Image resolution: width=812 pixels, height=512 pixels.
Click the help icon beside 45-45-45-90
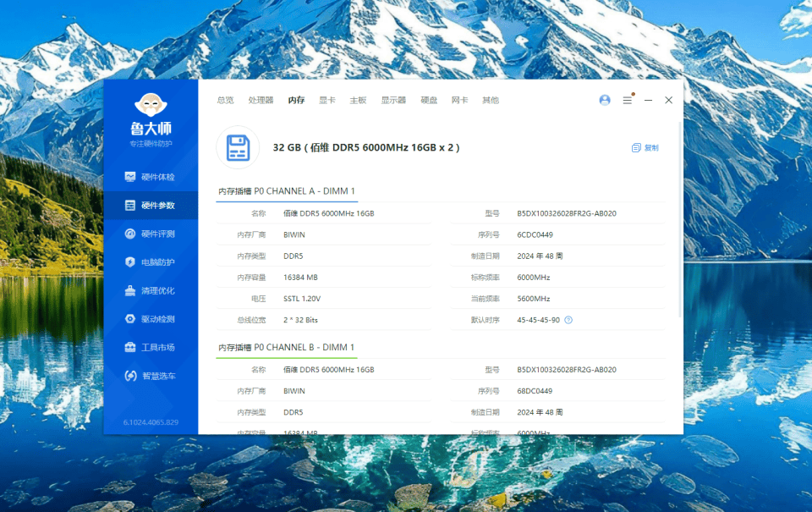click(568, 320)
